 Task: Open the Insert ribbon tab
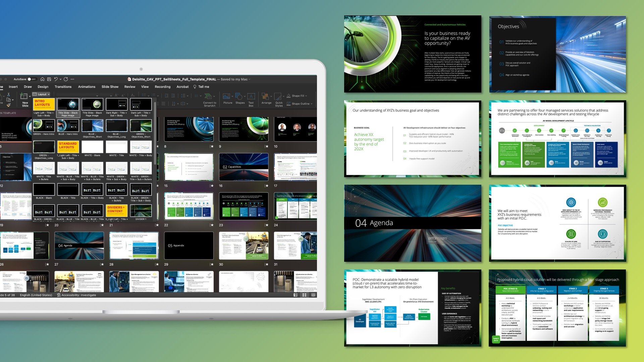pos(13,87)
